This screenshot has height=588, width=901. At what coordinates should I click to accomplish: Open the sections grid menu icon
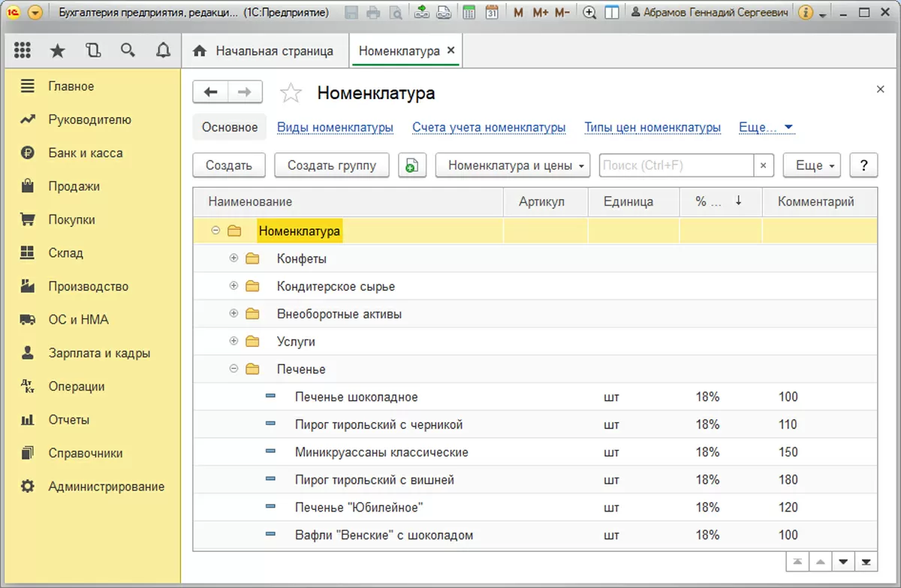[x=23, y=50]
